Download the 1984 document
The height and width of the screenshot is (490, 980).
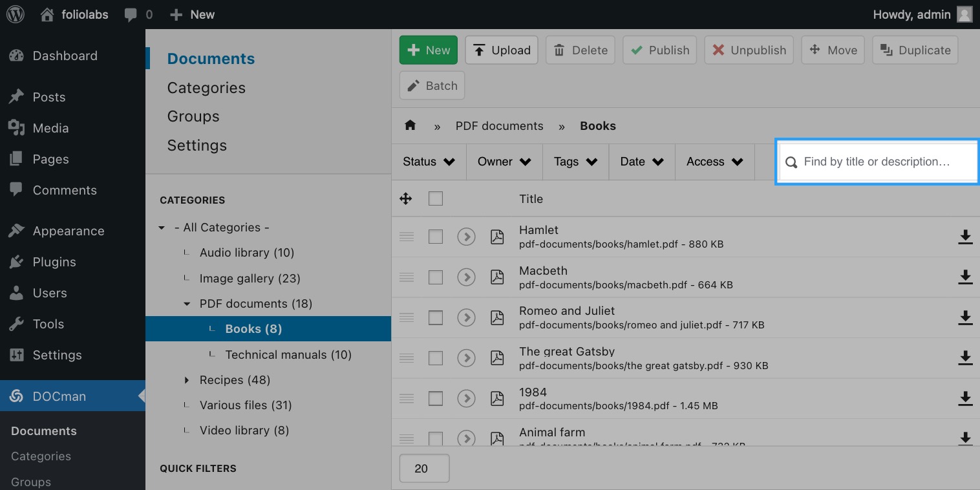965,398
